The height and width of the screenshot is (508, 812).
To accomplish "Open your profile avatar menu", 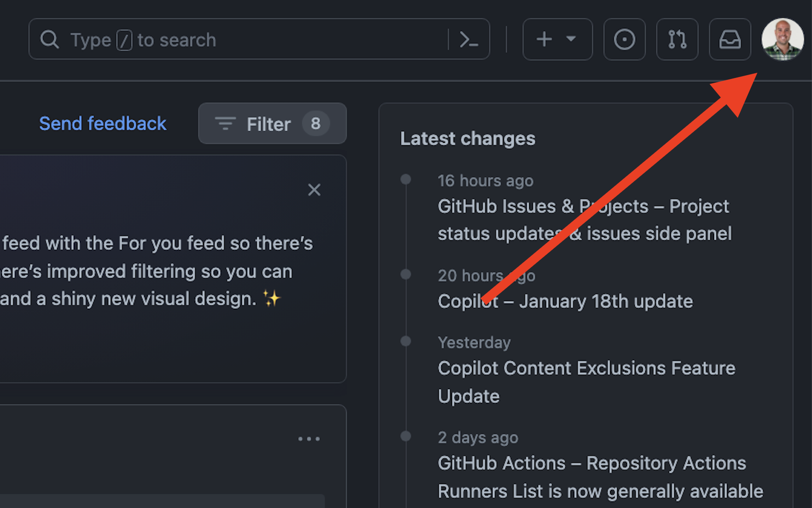I will pyautogui.click(x=783, y=39).
